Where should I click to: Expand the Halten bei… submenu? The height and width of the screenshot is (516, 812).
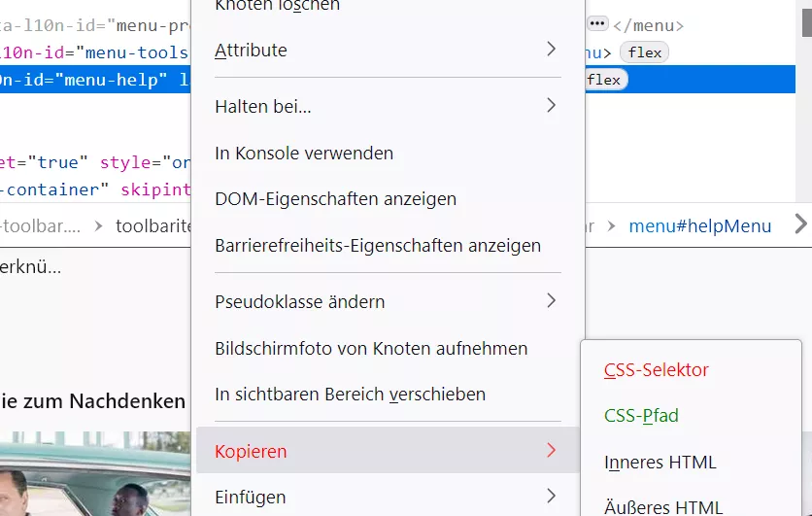click(388, 106)
